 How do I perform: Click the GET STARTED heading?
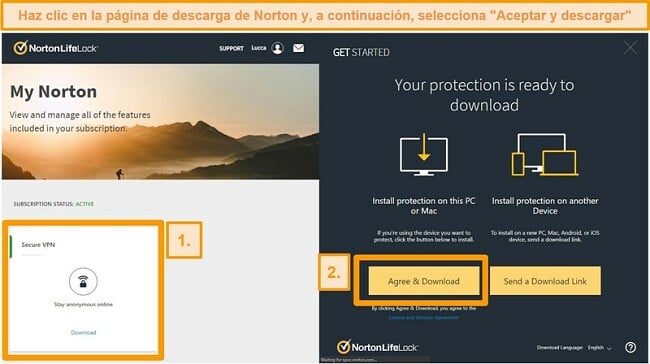click(361, 52)
